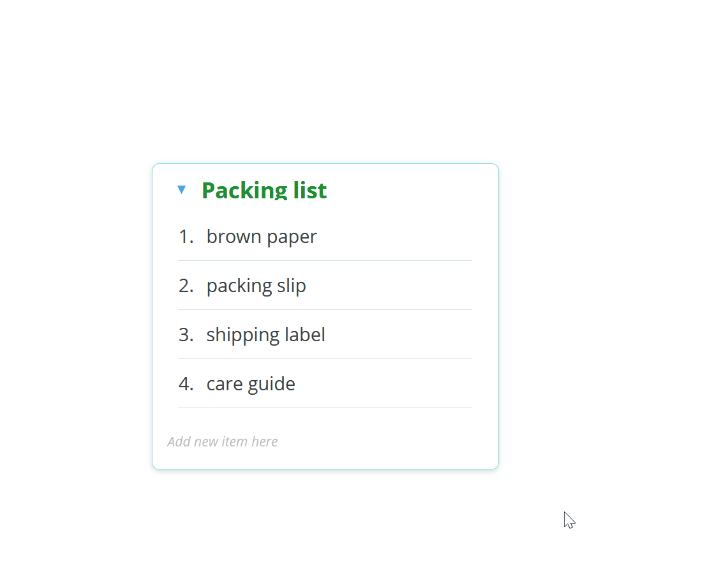Select the number 2. list marker
Screen dimensions: 728x588
tap(186, 286)
